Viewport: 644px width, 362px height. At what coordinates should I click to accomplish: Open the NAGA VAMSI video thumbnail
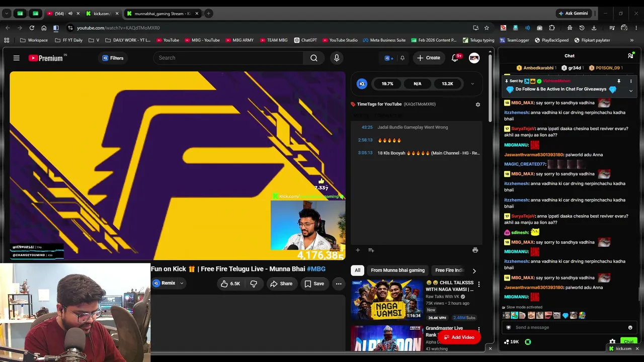[x=387, y=300]
